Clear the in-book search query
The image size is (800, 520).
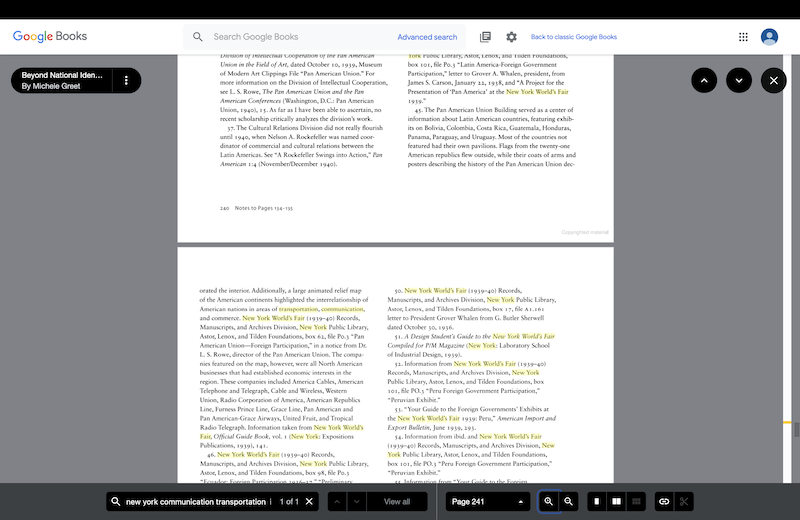[x=310, y=501]
